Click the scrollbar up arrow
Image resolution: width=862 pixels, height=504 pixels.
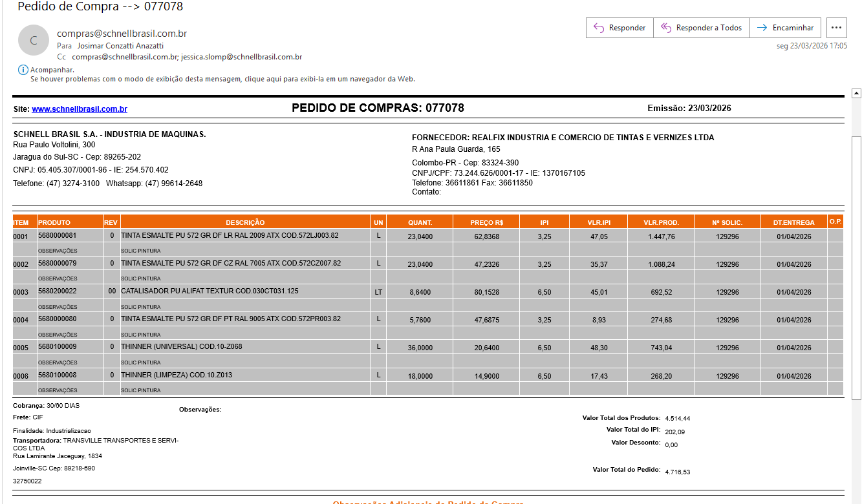tap(856, 94)
